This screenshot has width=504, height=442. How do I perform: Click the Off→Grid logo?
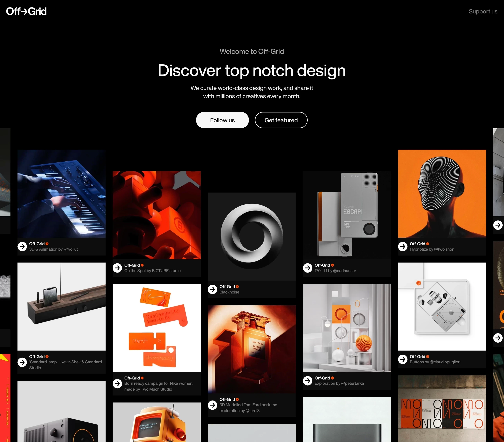click(26, 11)
